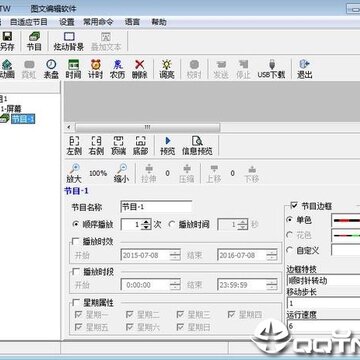Enable the 播放时效 checkbox
Viewport: 360px width, 360px height.
click(x=76, y=241)
